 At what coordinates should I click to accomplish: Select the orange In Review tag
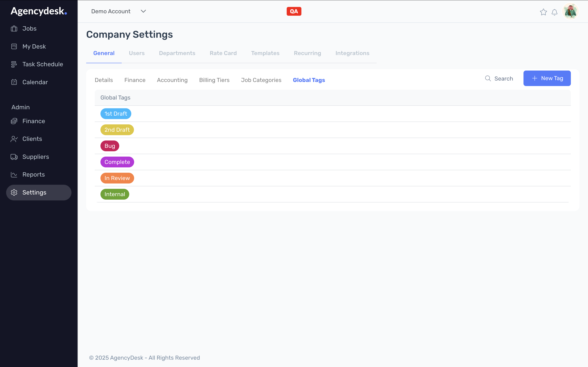point(117,178)
